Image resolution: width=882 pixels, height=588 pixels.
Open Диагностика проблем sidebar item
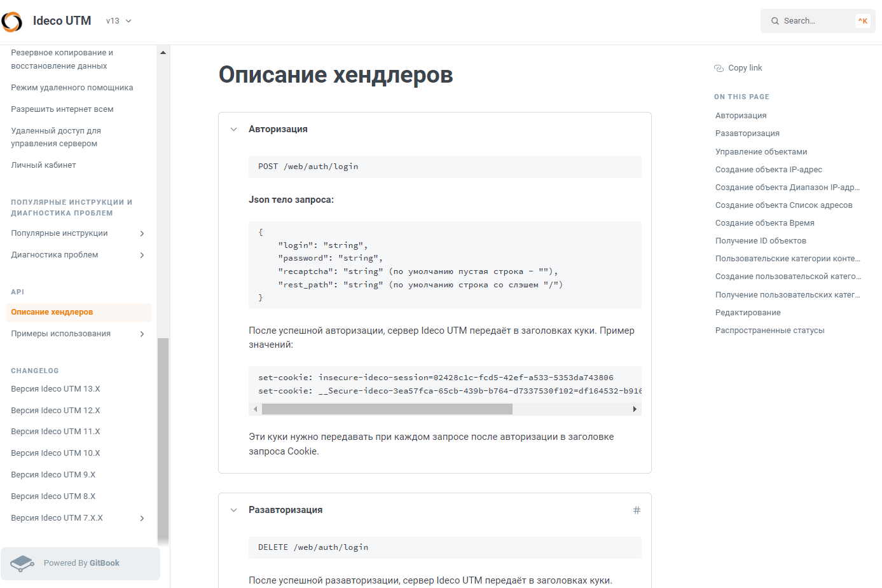[x=55, y=255]
